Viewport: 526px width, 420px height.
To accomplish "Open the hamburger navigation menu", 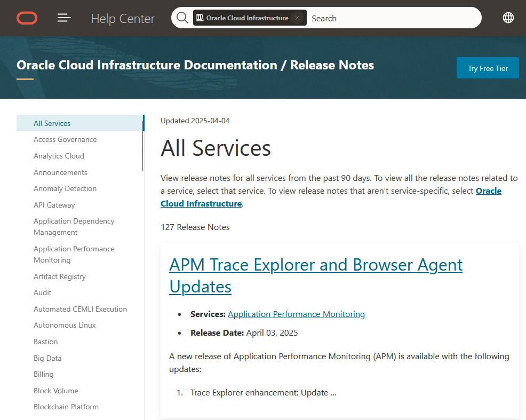I will coord(64,18).
